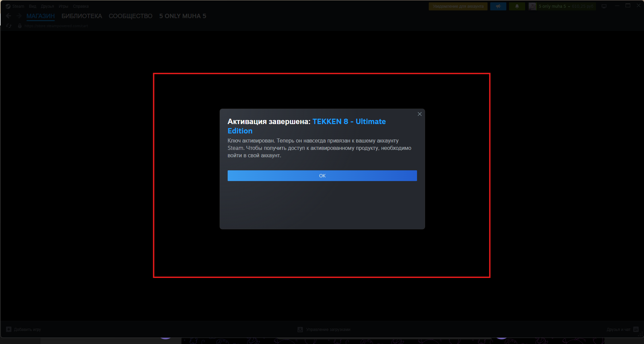
Task: Open the 5 ONLY MUHA 5 profile tab
Action: pos(183,16)
